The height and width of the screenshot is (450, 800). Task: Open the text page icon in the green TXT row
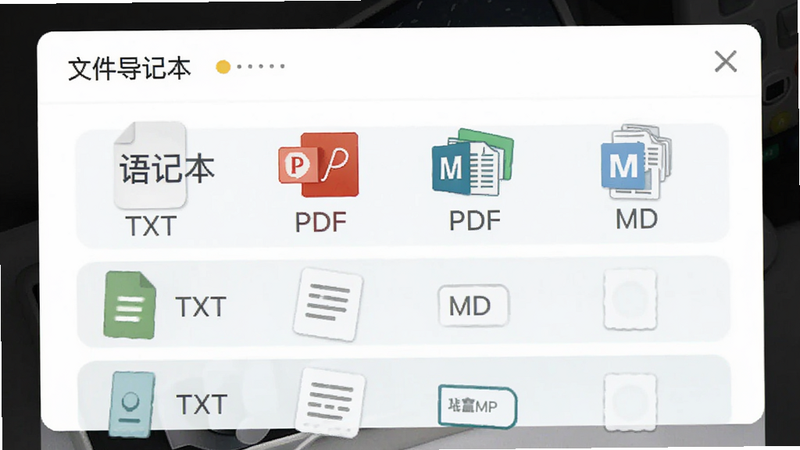click(328, 305)
